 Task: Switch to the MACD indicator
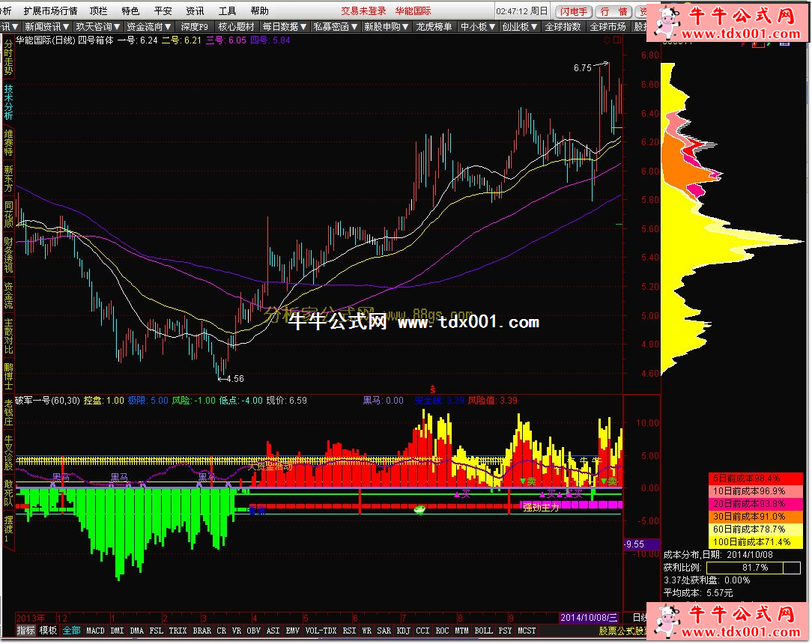pos(95,631)
